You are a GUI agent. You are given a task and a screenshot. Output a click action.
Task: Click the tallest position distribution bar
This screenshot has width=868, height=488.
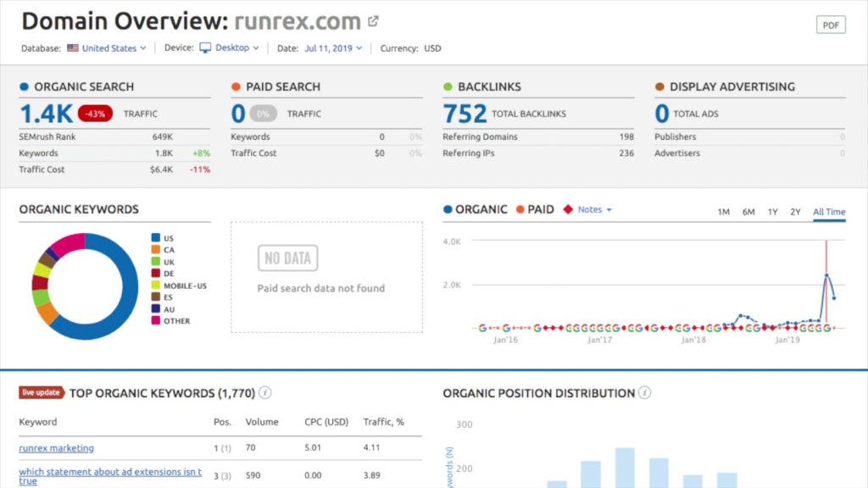(625, 468)
